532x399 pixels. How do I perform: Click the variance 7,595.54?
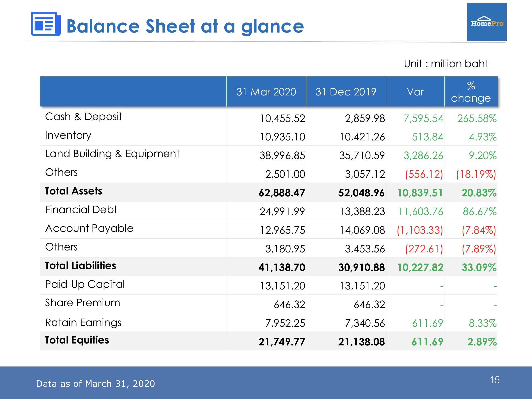pos(423,119)
